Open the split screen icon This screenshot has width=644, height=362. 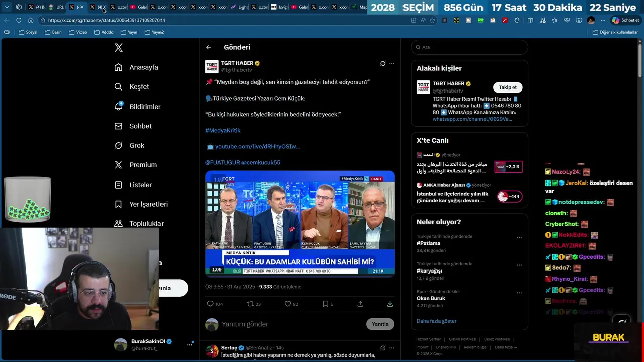(530, 20)
